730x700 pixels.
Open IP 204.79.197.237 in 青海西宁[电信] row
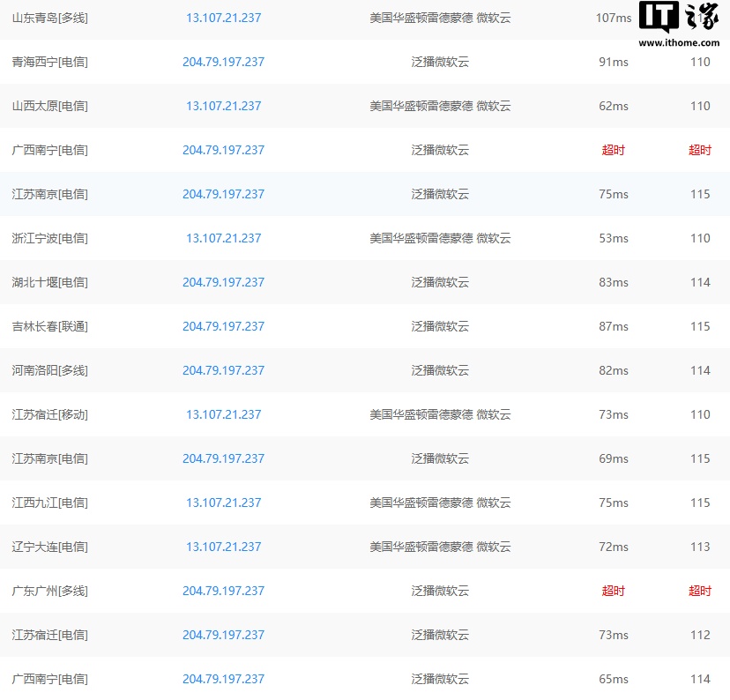tap(223, 62)
